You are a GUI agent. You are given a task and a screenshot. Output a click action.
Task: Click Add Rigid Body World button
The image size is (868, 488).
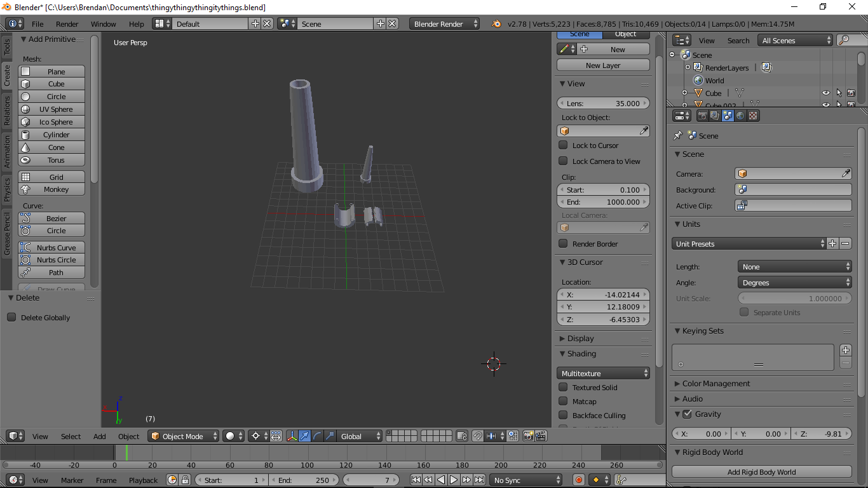[761, 471]
